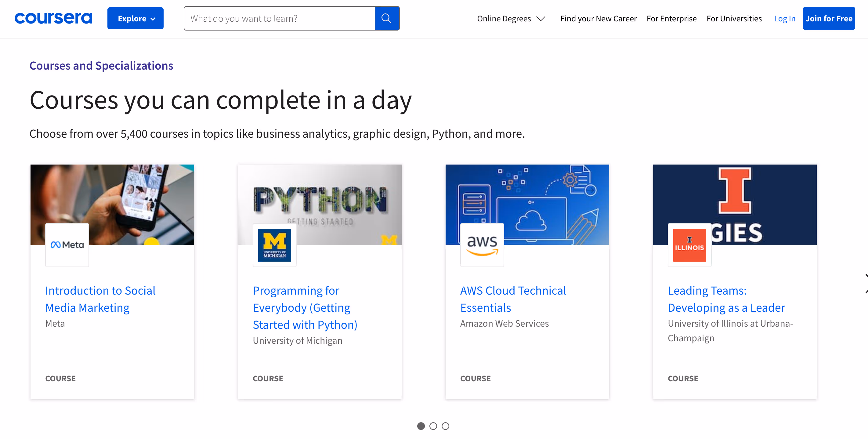The height and width of the screenshot is (439, 868).
Task: Select the first carousel page dot
Action: tap(421, 426)
